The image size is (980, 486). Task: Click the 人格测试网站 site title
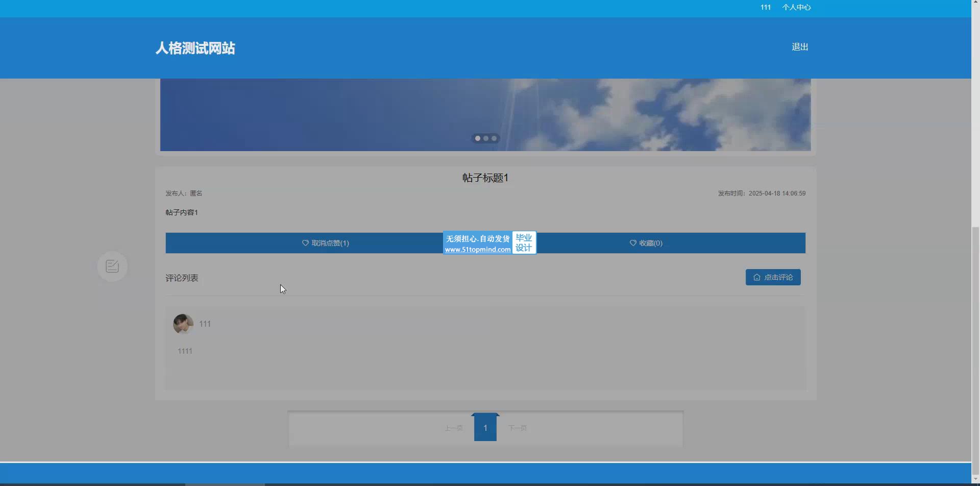pos(195,48)
